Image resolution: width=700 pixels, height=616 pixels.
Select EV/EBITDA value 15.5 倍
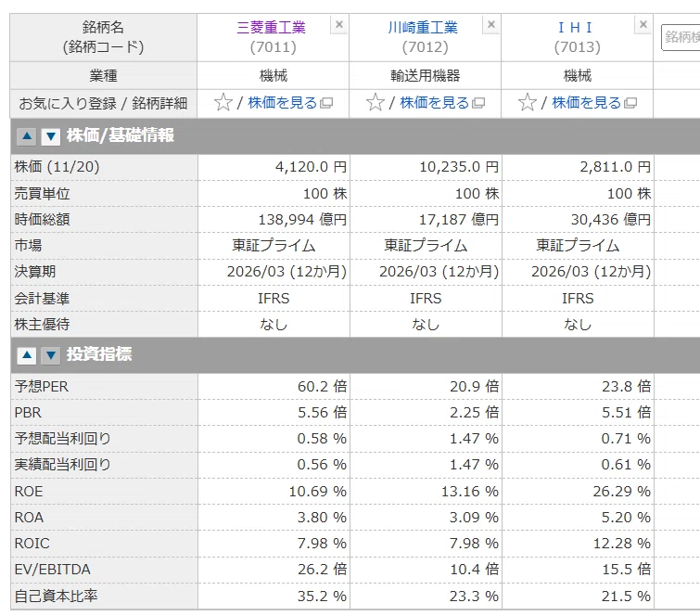[627, 570]
